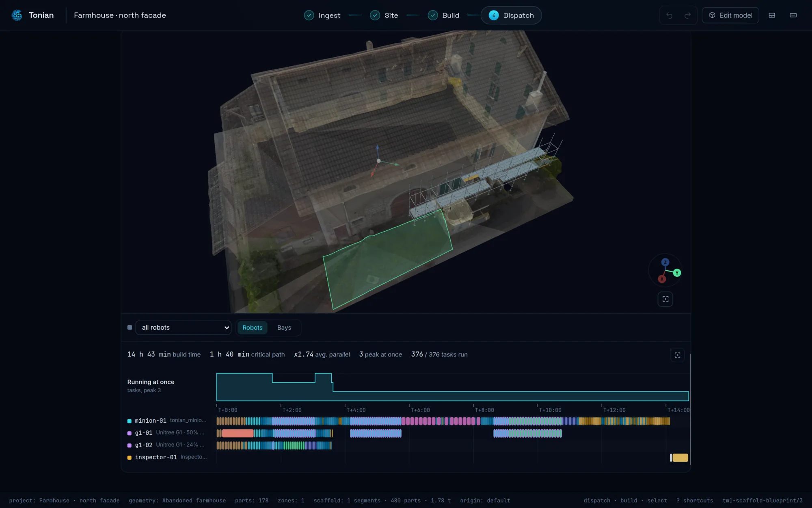
Task: Switch to the Bays view
Action: pos(284,328)
